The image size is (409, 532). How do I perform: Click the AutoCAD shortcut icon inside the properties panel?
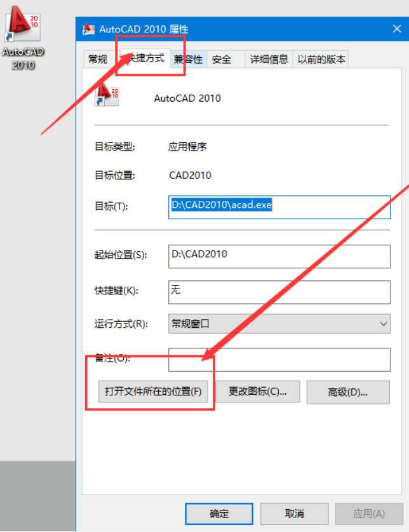tap(107, 94)
